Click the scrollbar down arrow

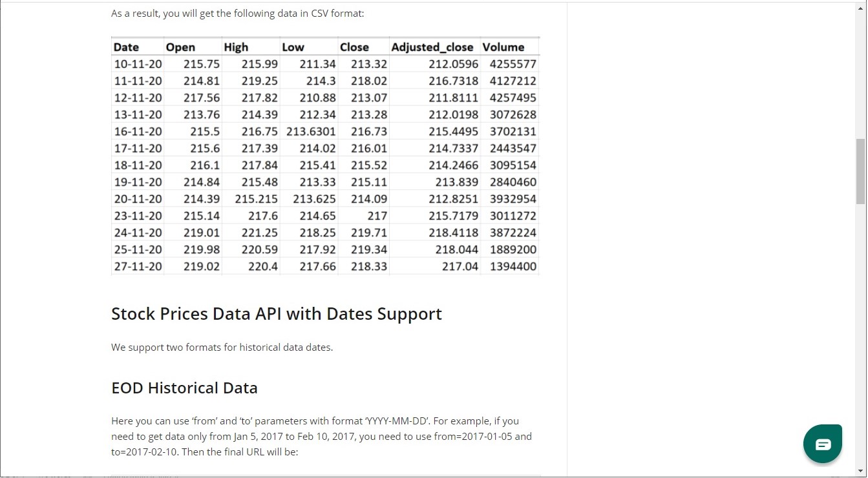coord(862,472)
